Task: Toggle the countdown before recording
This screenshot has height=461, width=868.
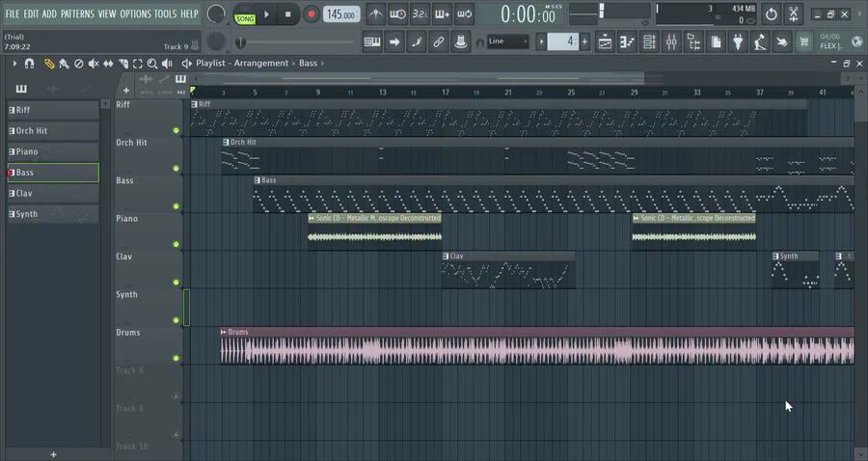Action: point(420,14)
